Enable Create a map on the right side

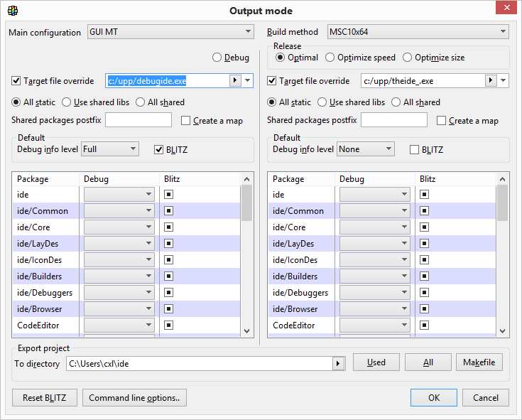point(442,121)
